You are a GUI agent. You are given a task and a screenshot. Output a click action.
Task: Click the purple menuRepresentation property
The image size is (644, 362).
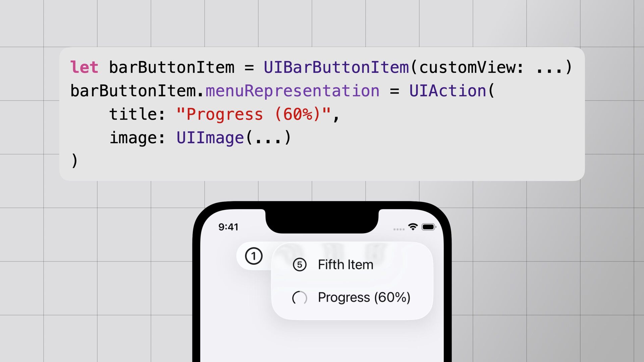click(292, 91)
